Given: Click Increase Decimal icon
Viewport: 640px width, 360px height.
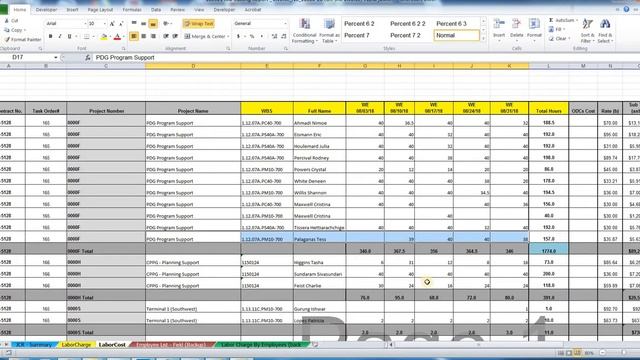Looking at the screenshot, I should 274,36.
